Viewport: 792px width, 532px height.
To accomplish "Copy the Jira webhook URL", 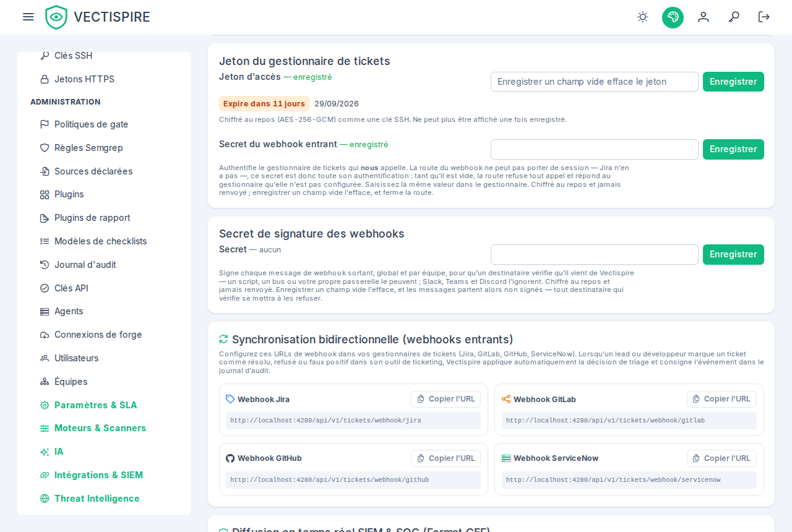I will pos(446,399).
